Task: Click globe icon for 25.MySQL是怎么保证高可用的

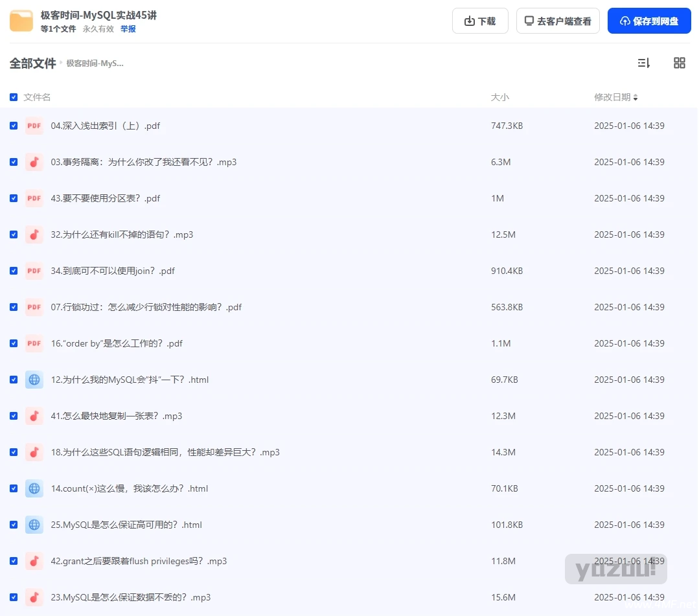Action: [34, 525]
